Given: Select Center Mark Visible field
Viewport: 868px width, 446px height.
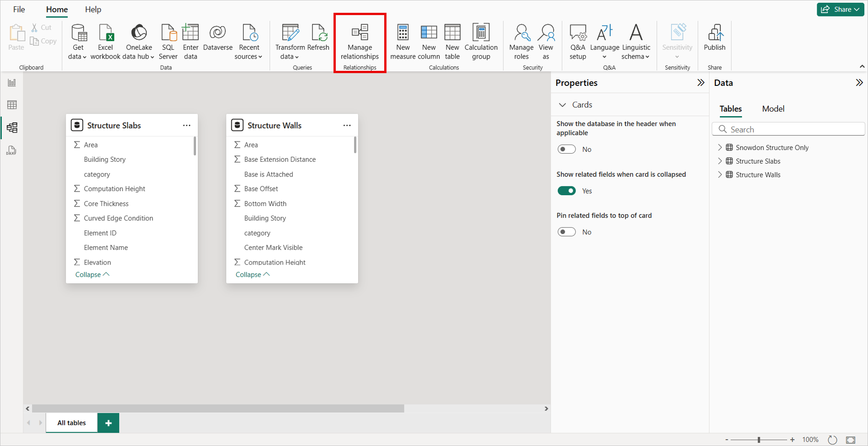Looking at the screenshot, I should (273, 248).
